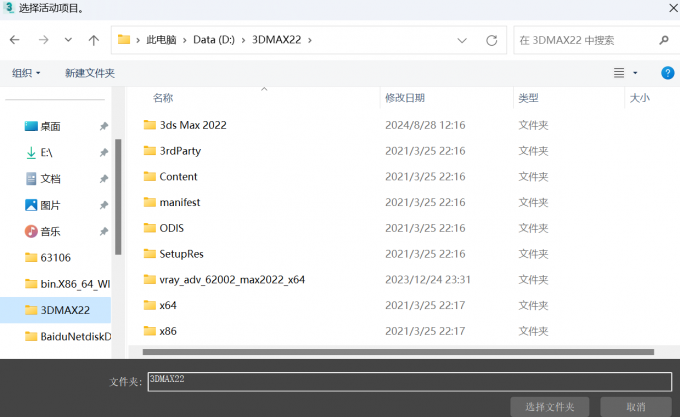The width and height of the screenshot is (680, 417).
Task: Click 新建文件夹 button
Action: [x=90, y=73]
